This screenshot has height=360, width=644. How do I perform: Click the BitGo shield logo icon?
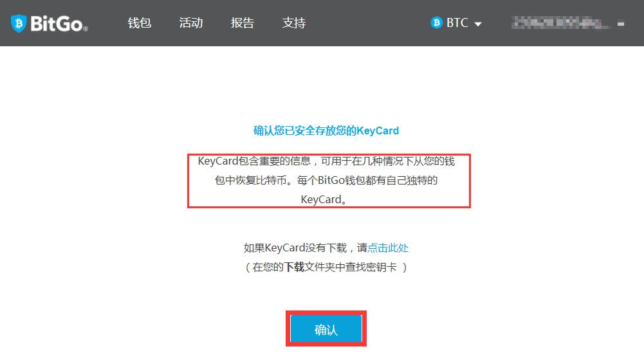coord(19,23)
